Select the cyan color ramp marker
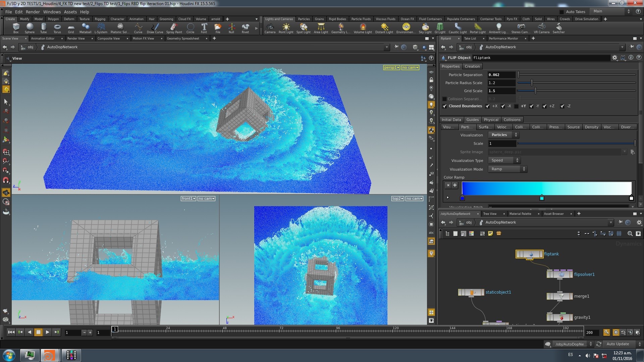This screenshot has width=644, height=362. click(x=542, y=198)
